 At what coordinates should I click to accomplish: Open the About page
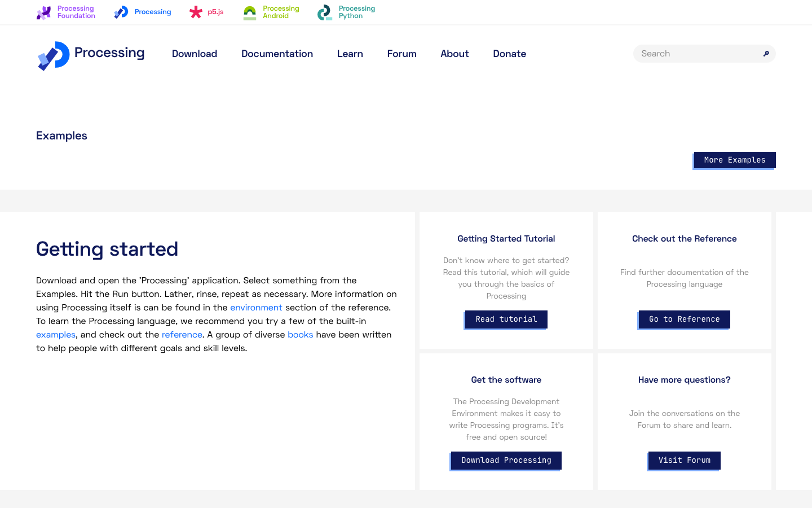point(454,54)
